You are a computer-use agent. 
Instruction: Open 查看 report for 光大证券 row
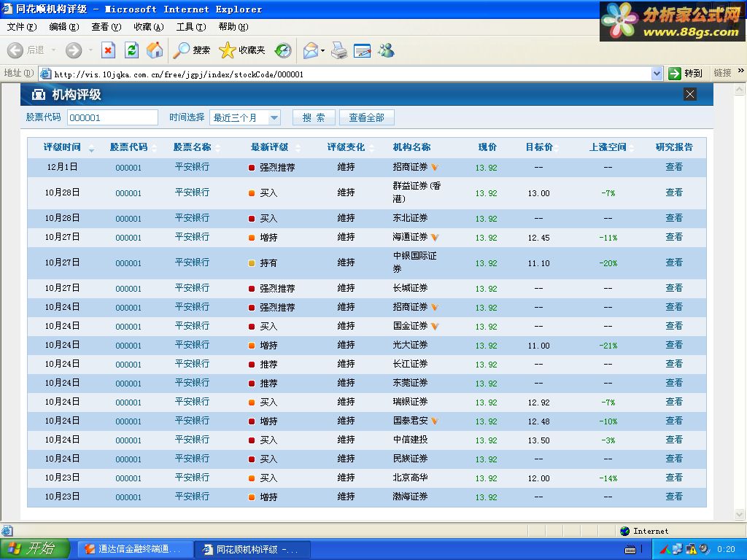[x=674, y=345]
